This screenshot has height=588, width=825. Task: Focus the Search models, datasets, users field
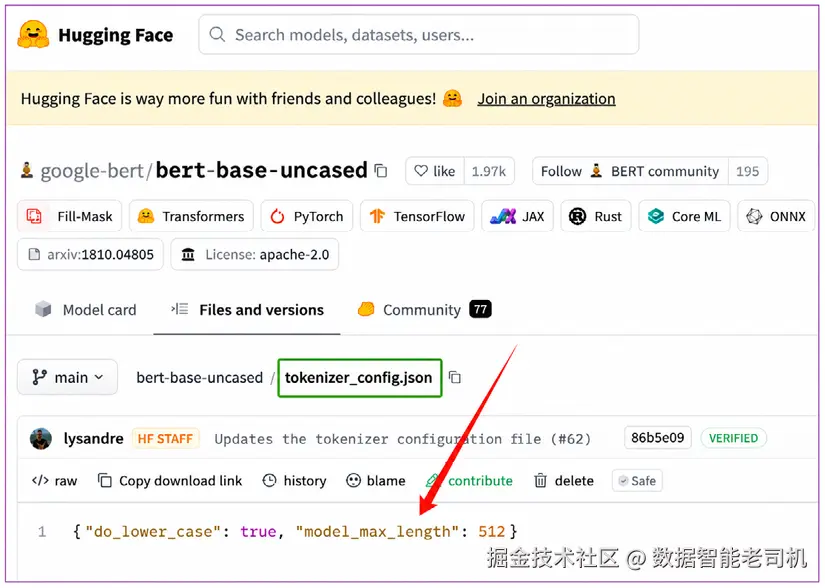point(418,35)
